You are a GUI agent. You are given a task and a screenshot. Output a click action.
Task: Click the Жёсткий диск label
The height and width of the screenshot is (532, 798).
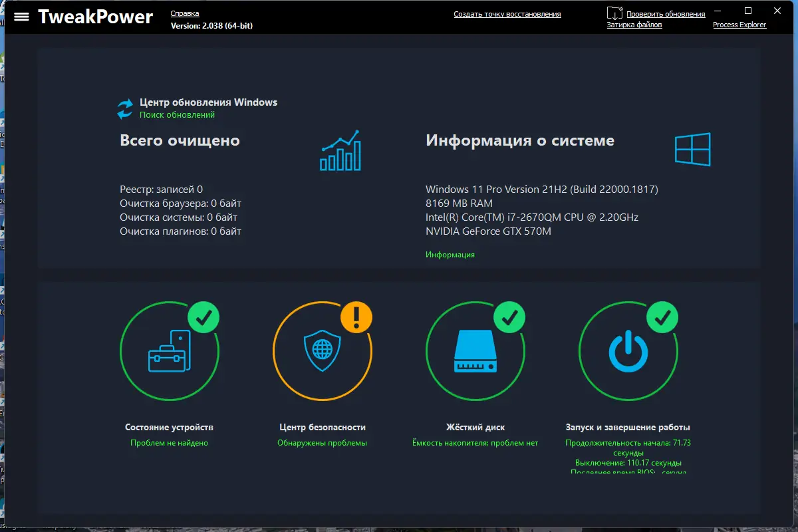tap(475, 428)
